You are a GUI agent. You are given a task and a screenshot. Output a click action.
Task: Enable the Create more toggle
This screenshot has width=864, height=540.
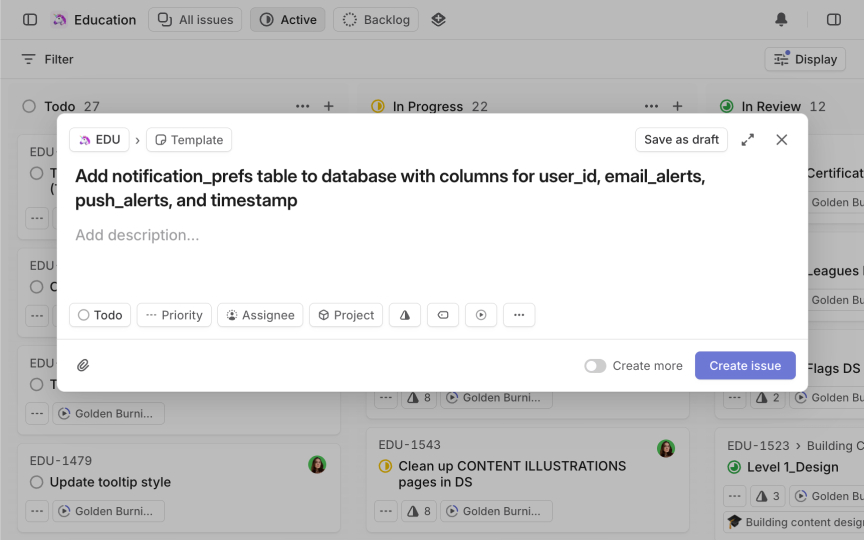595,366
